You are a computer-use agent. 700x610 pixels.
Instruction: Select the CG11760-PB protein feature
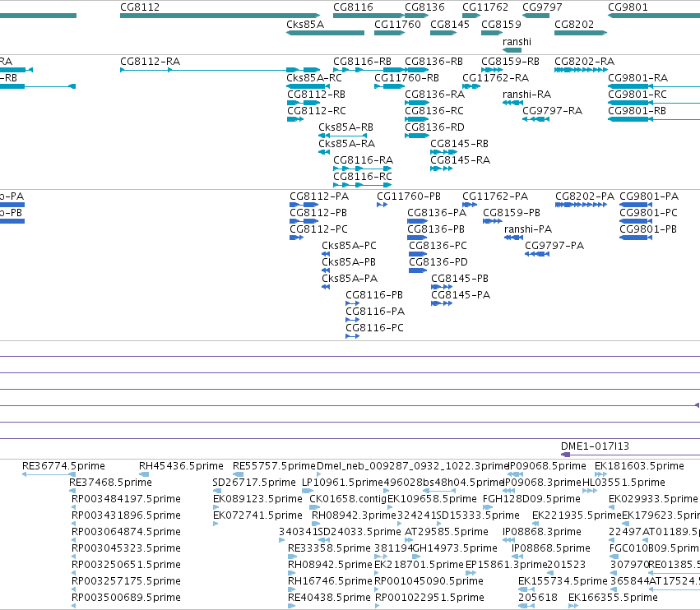tap(382, 205)
